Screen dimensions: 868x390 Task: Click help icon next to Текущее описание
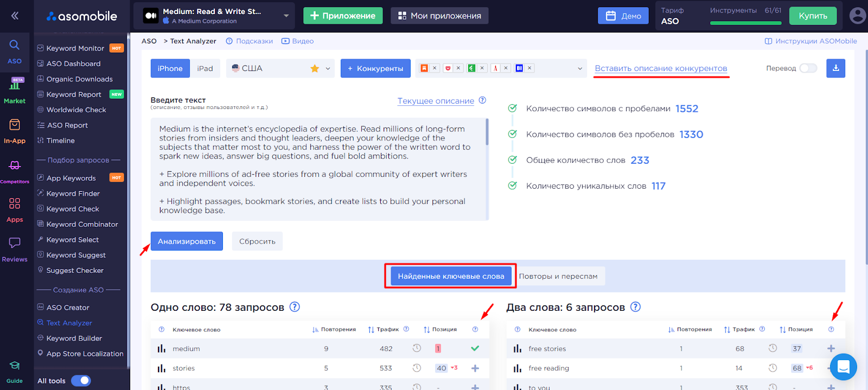pyautogui.click(x=482, y=100)
